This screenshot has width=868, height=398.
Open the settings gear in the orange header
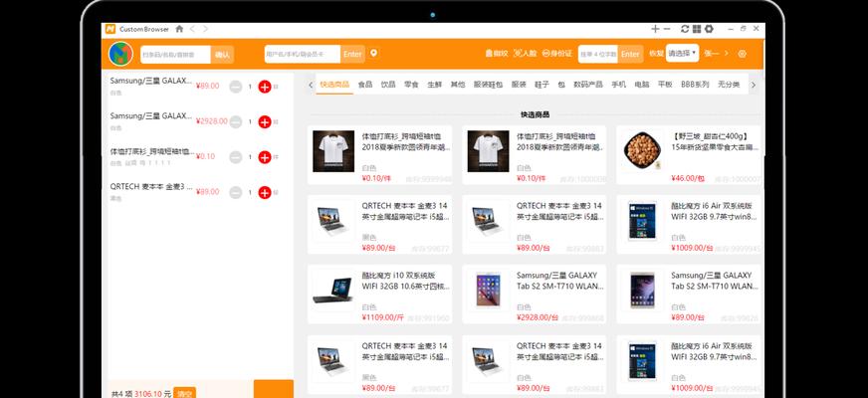[x=743, y=54]
